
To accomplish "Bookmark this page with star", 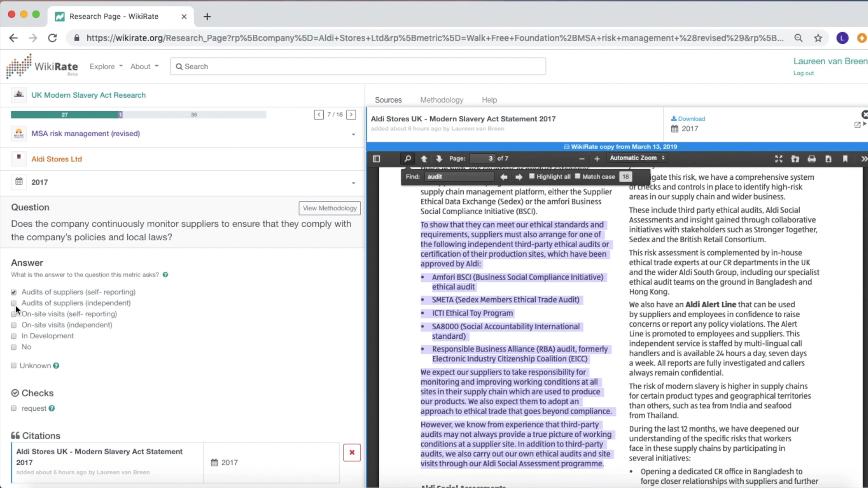I will tap(818, 38).
